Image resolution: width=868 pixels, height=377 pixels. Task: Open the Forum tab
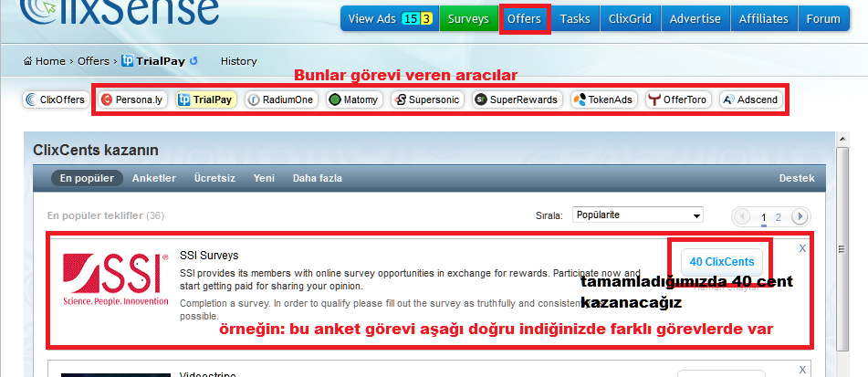823,19
